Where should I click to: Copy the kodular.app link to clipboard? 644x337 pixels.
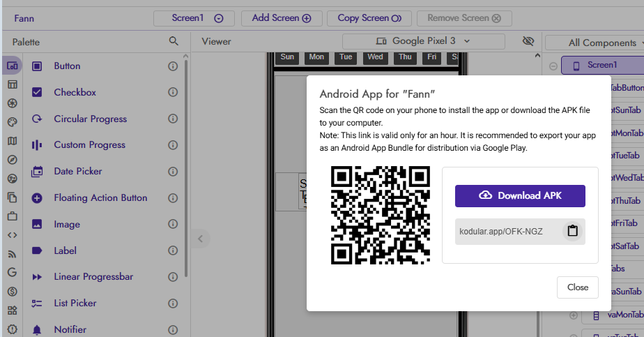572,232
